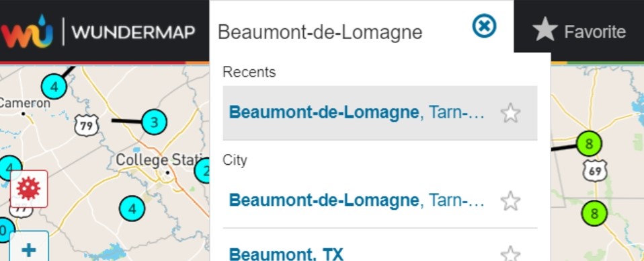Click the green cluster 8 above Route 69

pyautogui.click(x=589, y=144)
